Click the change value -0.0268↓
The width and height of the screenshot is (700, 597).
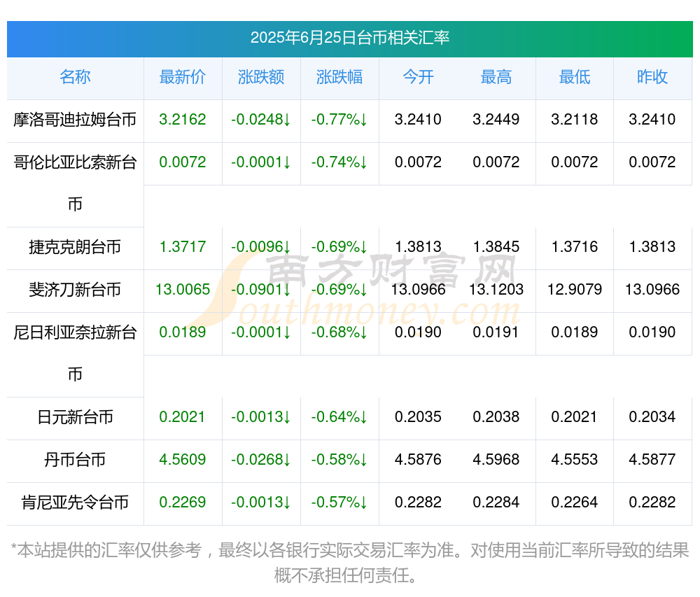pyautogui.click(x=261, y=460)
